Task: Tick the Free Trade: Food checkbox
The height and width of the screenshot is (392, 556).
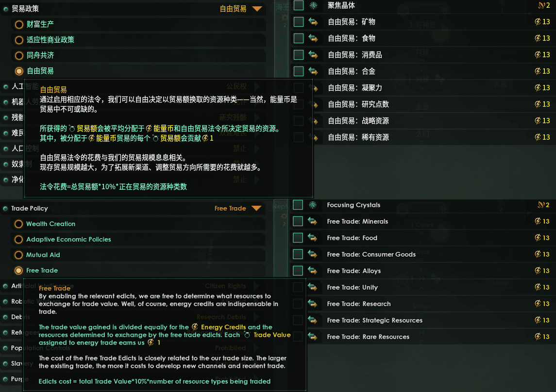Action: click(x=298, y=238)
